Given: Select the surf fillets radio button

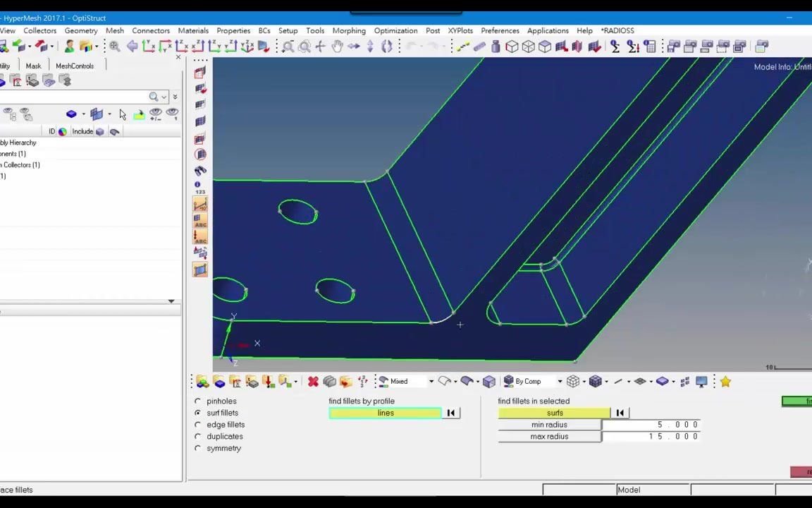Looking at the screenshot, I should click(197, 413).
